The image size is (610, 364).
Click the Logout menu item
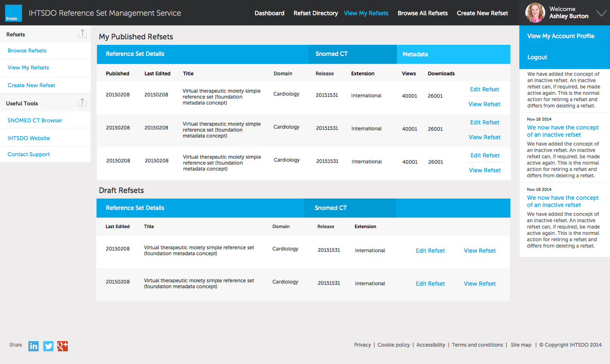coord(537,57)
